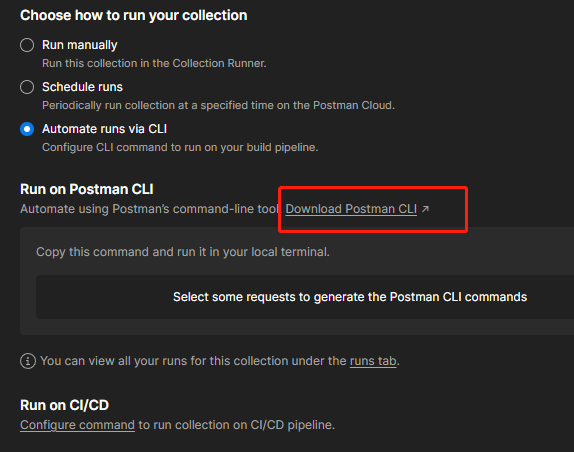Viewport: 574px width, 452px height.
Task: Click the external-link arrow icon after Download Postman CLI
Action: (x=425, y=209)
